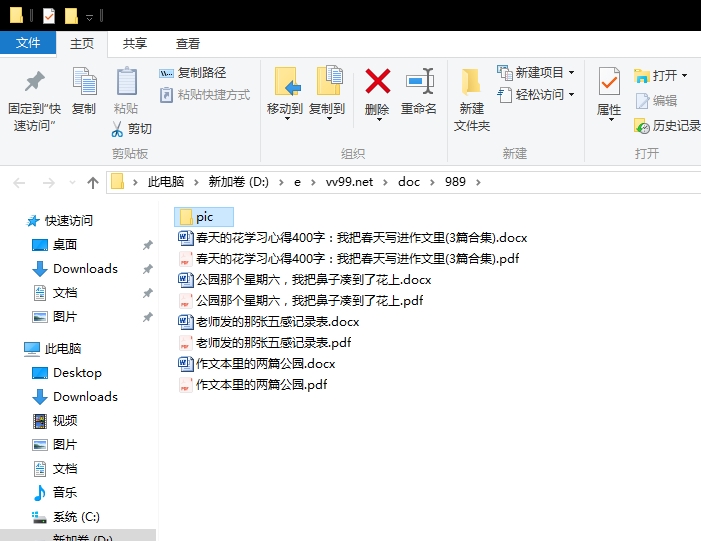
Task: Click 新加卷 (D:) breadcrumb in address bar
Action: coord(238,182)
